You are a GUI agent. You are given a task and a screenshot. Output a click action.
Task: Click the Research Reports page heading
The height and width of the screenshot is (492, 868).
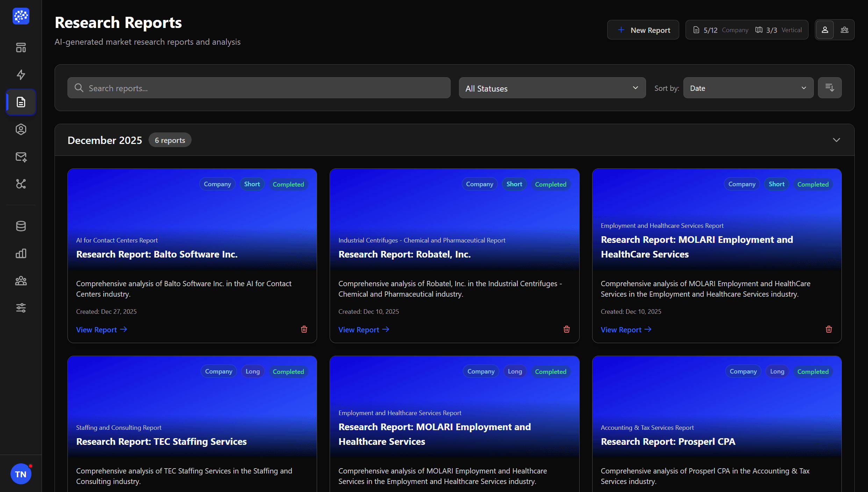[x=119, y=23]
